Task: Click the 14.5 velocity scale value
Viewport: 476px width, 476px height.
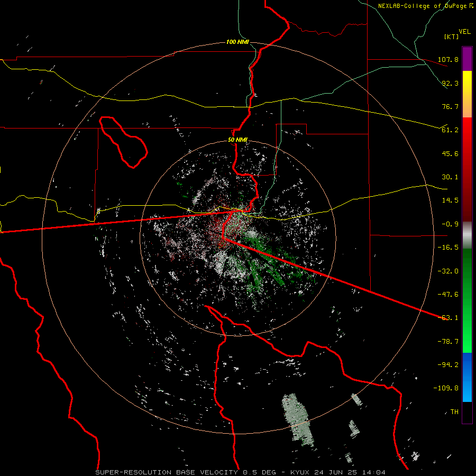Action: tap(450, 200)
